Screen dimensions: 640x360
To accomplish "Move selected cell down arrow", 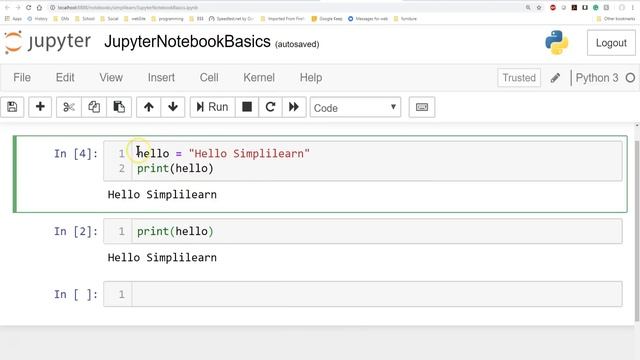I will [x=173, y=107].
